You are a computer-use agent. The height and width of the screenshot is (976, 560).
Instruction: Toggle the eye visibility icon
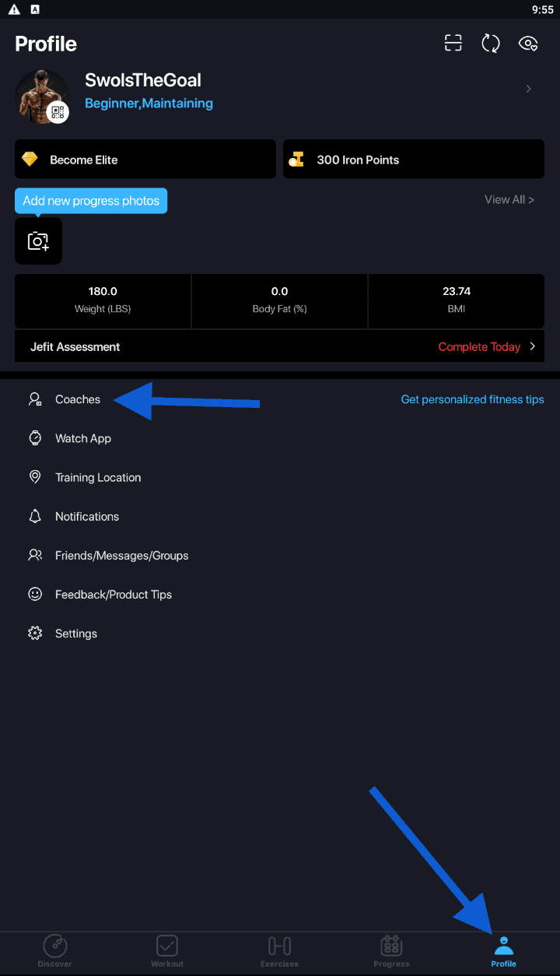click(x=528, y=44)
